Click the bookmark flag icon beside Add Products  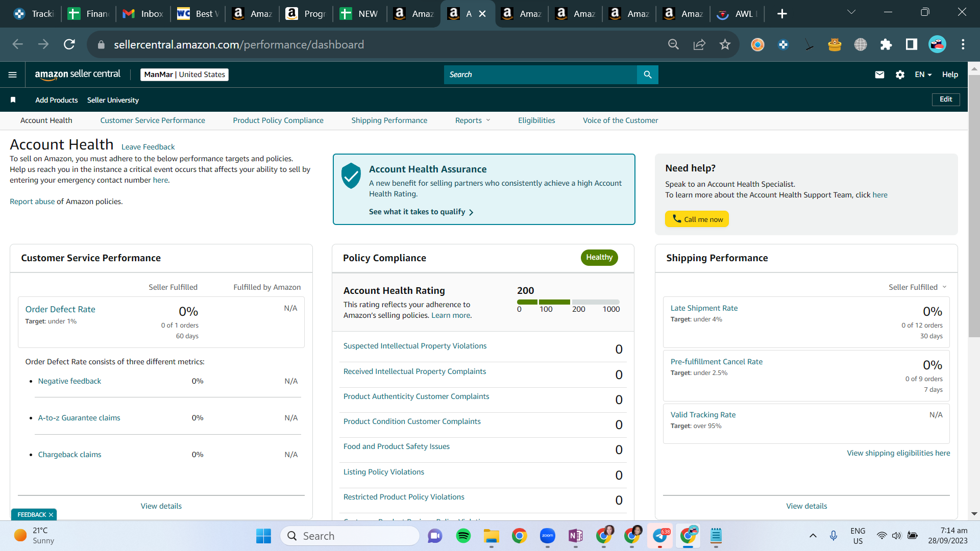click(13, 100)
